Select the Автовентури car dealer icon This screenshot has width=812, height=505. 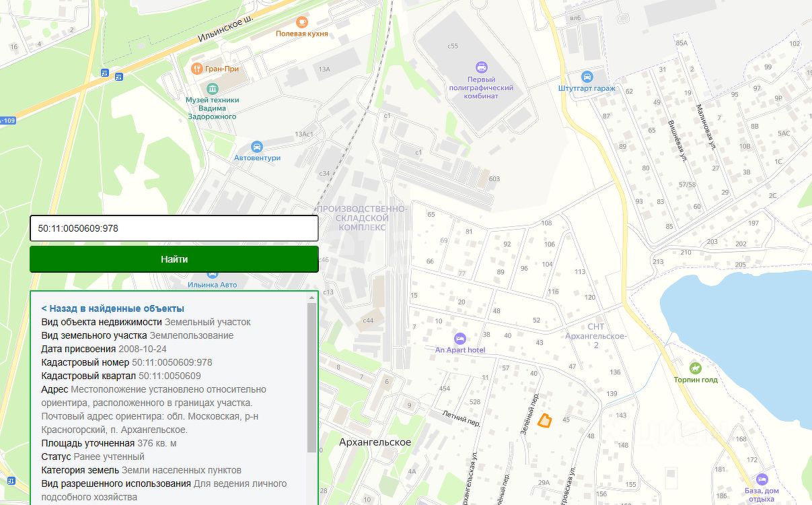pos(256,147)
